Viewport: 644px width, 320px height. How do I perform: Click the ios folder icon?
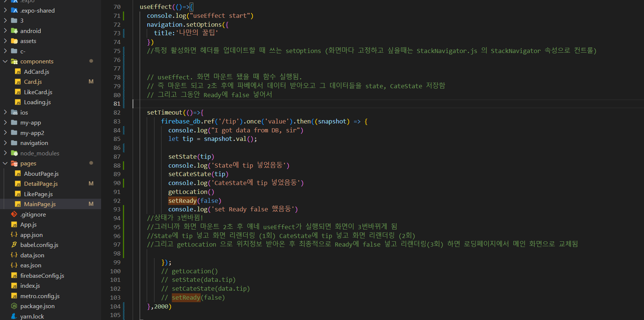[14, 112]
